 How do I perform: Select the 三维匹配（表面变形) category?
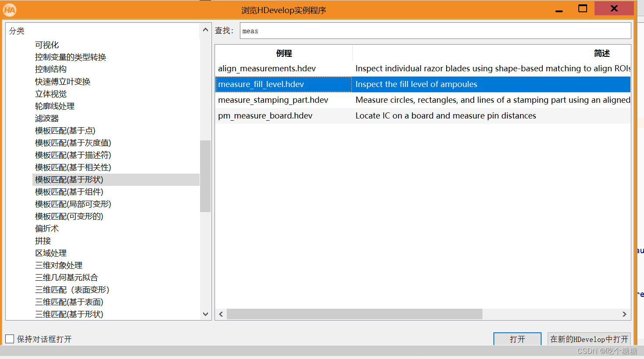[x=72, y=289]
